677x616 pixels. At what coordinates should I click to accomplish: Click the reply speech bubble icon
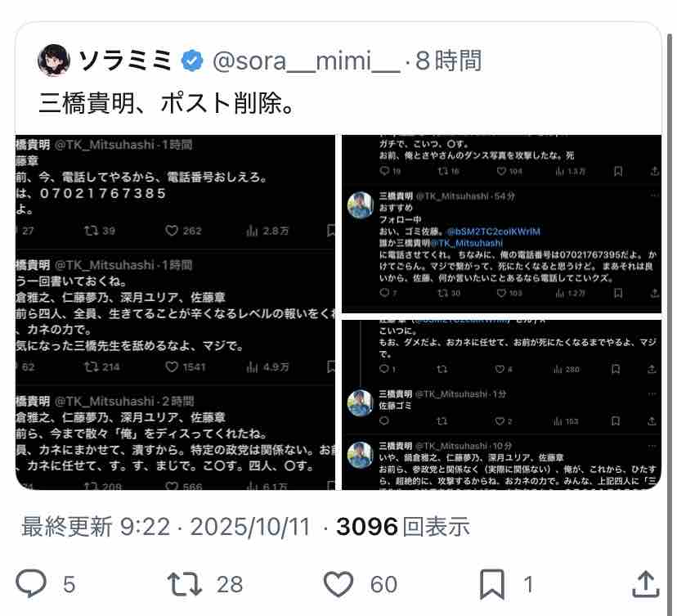pos(31,583)
